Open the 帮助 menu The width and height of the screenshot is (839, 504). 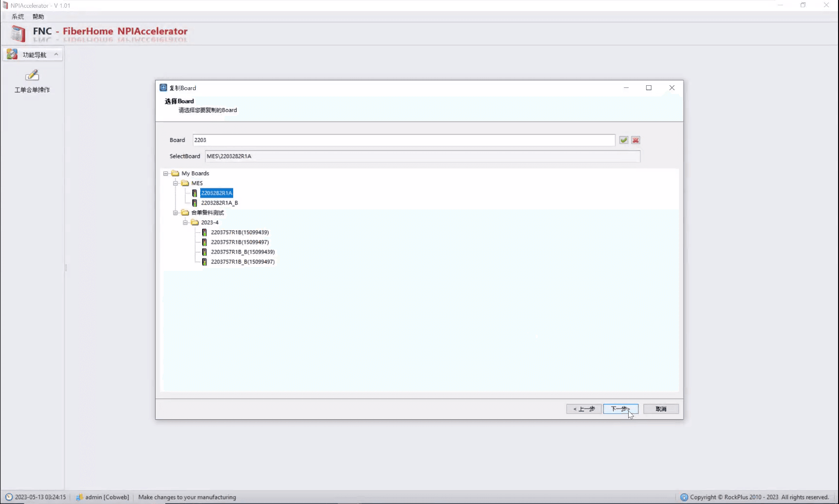click(x=38, y=16)
